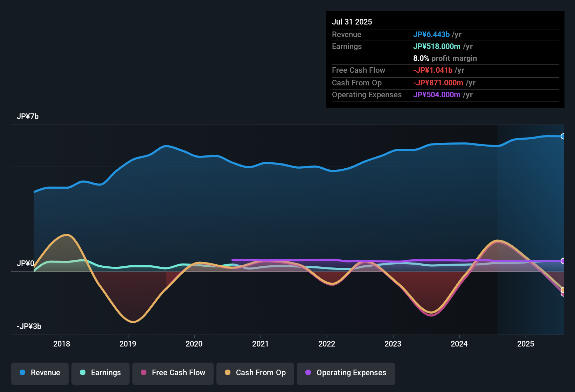Toggle the Revenue series visibility
Viewport: 575px width, 392px height.
click(40, 373)
